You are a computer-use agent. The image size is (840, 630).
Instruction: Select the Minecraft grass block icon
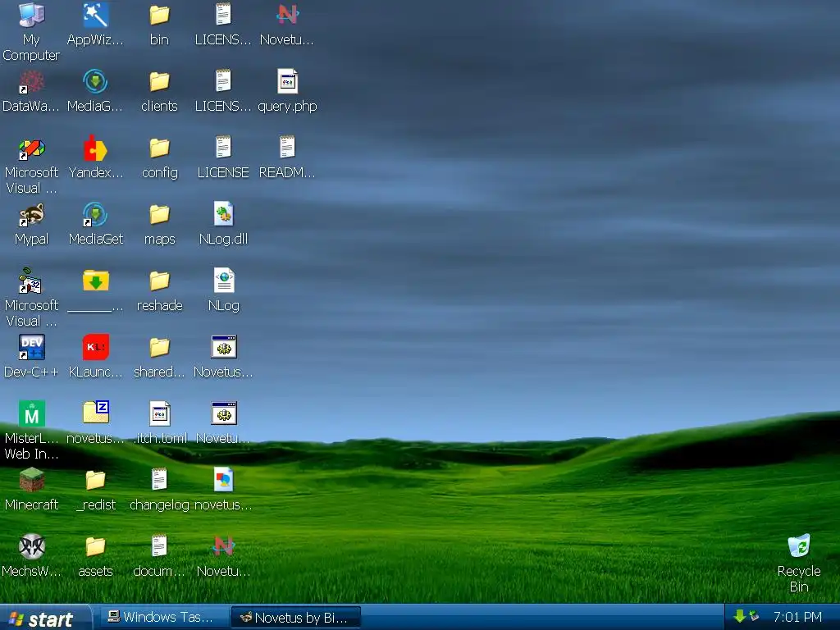pos(31,480)
